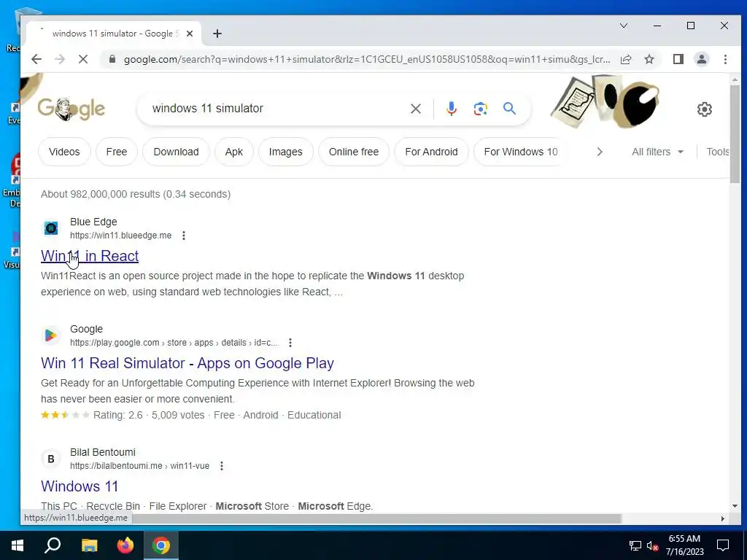Select the For Android filter chip
This screenshot has width=747, height=560.
(431, 152)
